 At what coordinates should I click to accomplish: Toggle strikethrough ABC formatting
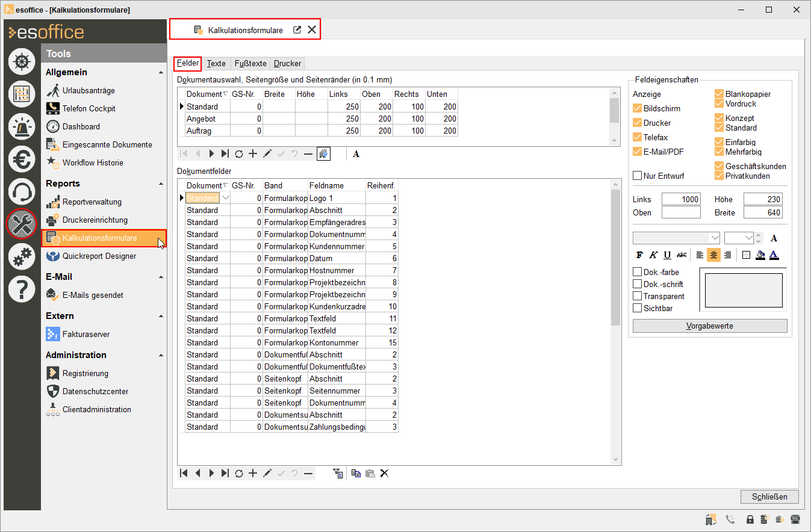click(681, 255)
